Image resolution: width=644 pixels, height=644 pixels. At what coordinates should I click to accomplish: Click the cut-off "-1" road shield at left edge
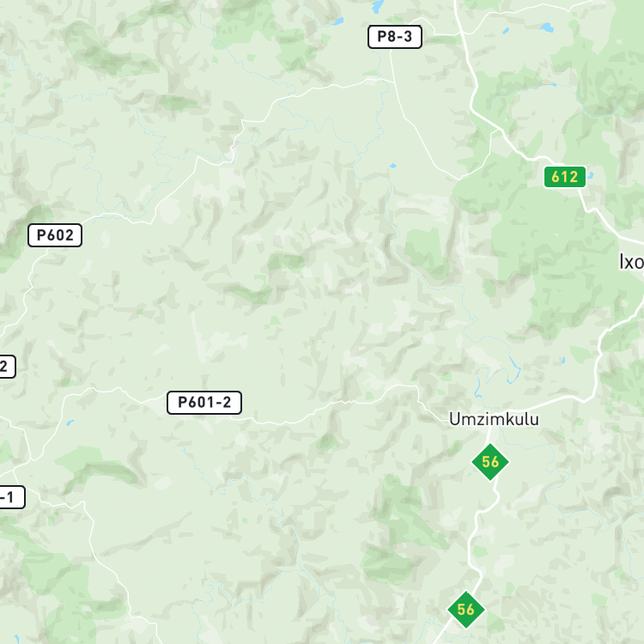click(11, 497)
